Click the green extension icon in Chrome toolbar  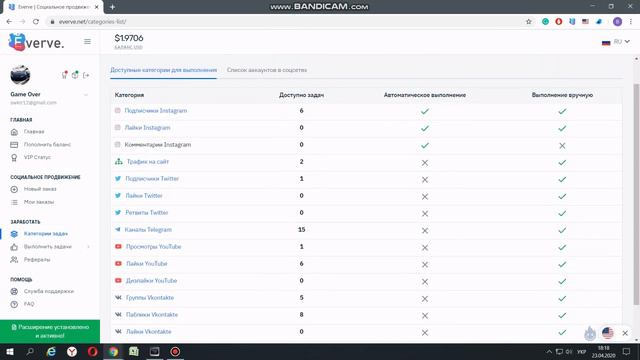[x=545, y=22]
